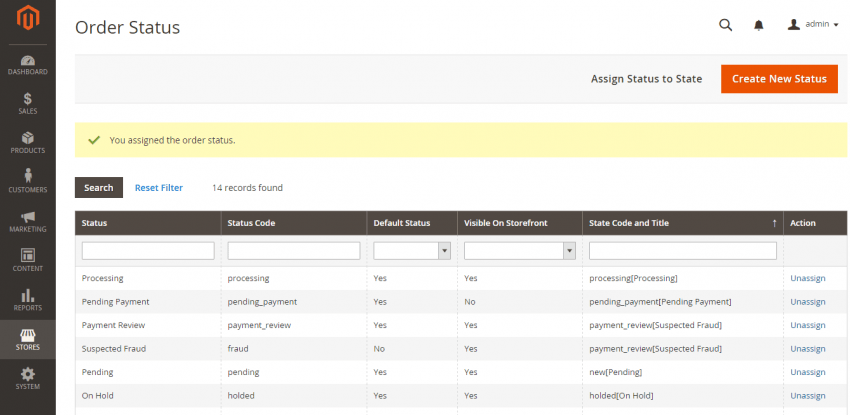Focus the Status Code filter input
Screen dimensions: 850x415
tap(294, 251)
